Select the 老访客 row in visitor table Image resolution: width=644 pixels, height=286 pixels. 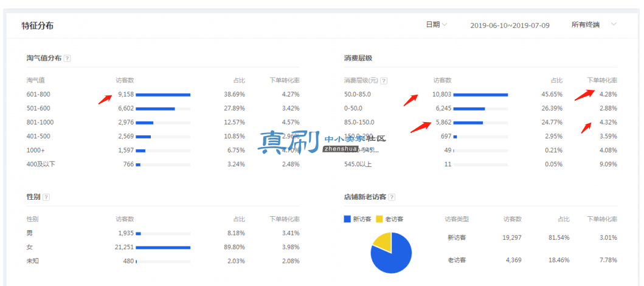coord(531,260)
